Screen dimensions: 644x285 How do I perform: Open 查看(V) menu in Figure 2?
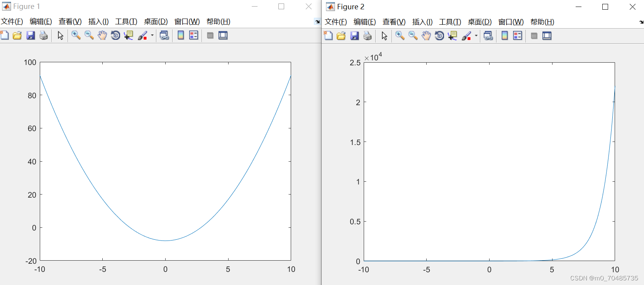coord(394,22)
